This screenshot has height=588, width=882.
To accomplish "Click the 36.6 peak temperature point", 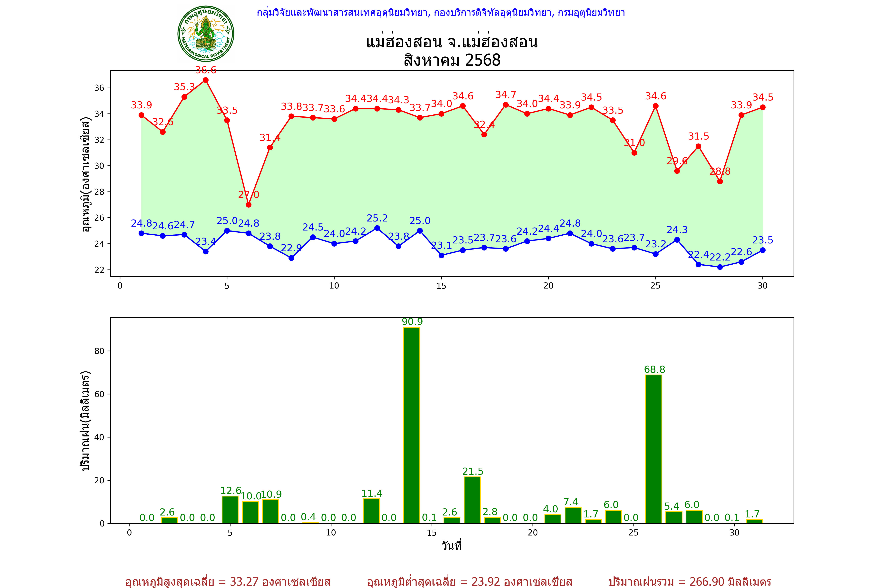I will tap(205, 80).
